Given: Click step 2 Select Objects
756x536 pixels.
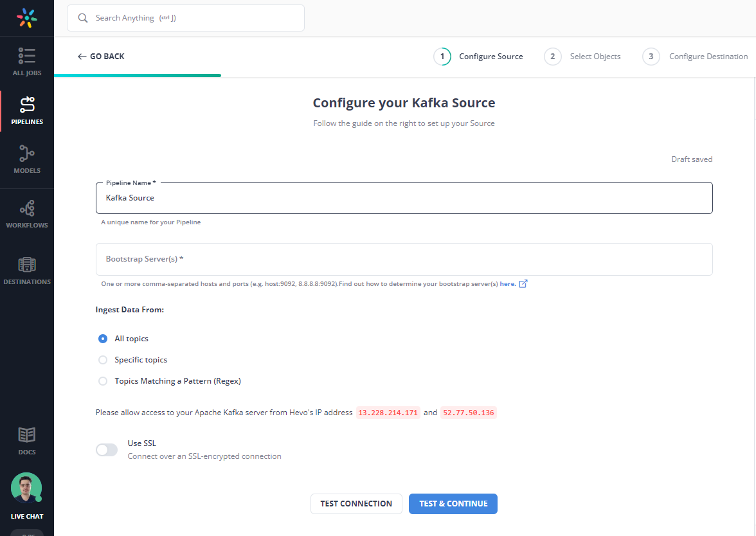Looking at the screenshot, I should 582,57.
